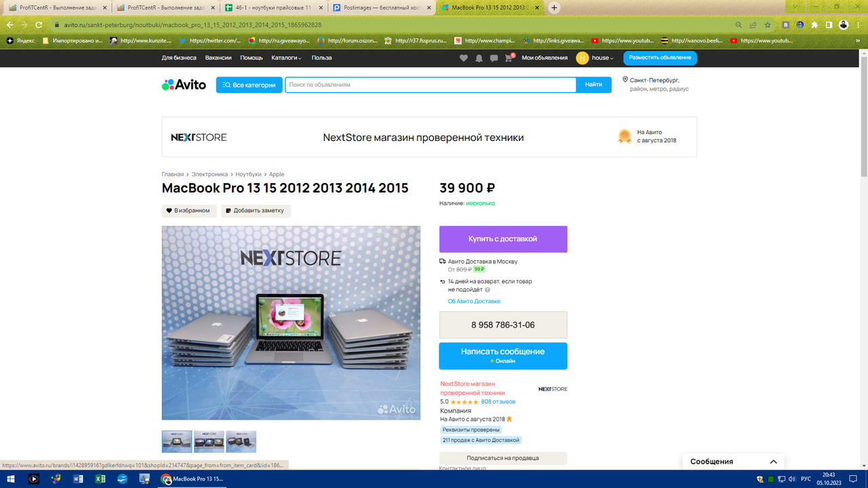Open browser zoom magnifier icon
Viewport: 868px width, 488px height.
738,24
